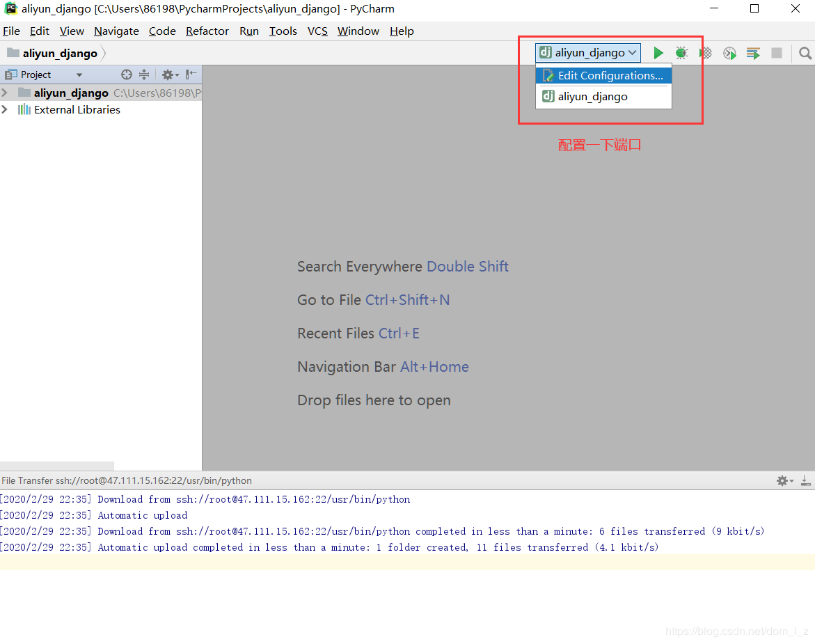Screen dimensions: 815x644
Task: Collapse all in Project panel
Action: 144,74
